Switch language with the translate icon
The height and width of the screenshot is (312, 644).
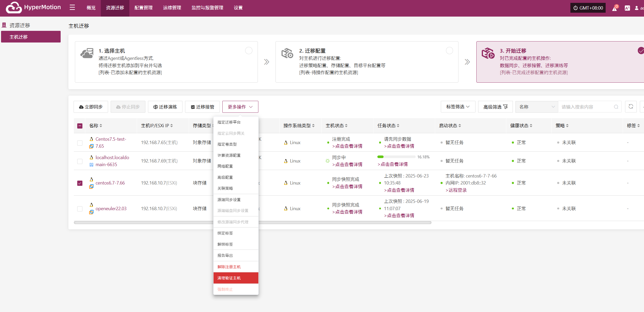point(627,8)
